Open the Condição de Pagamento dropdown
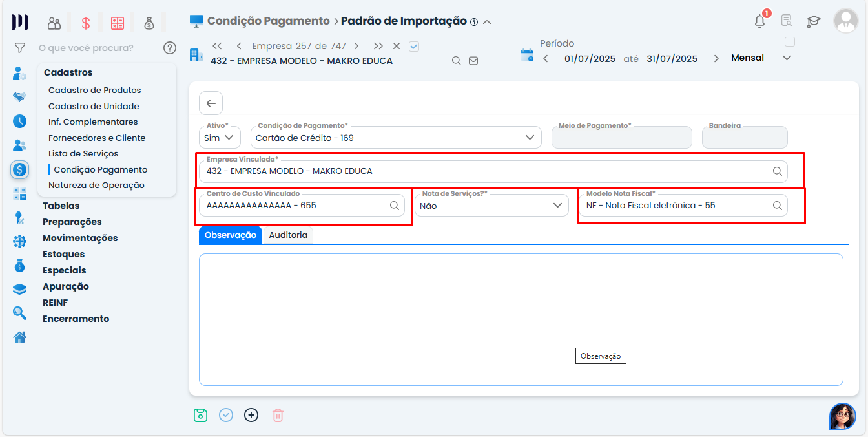 pyautogui.click(x=530, y=137)
